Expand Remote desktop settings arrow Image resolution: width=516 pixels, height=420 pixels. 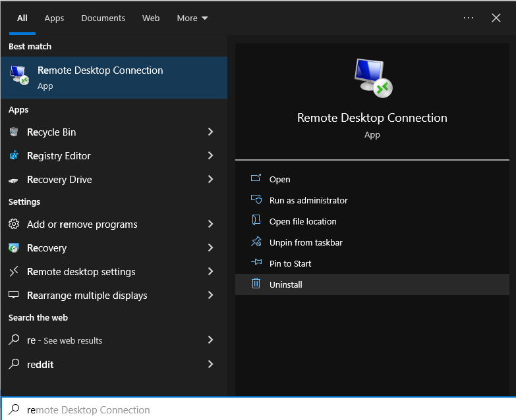tap(211, 271)
